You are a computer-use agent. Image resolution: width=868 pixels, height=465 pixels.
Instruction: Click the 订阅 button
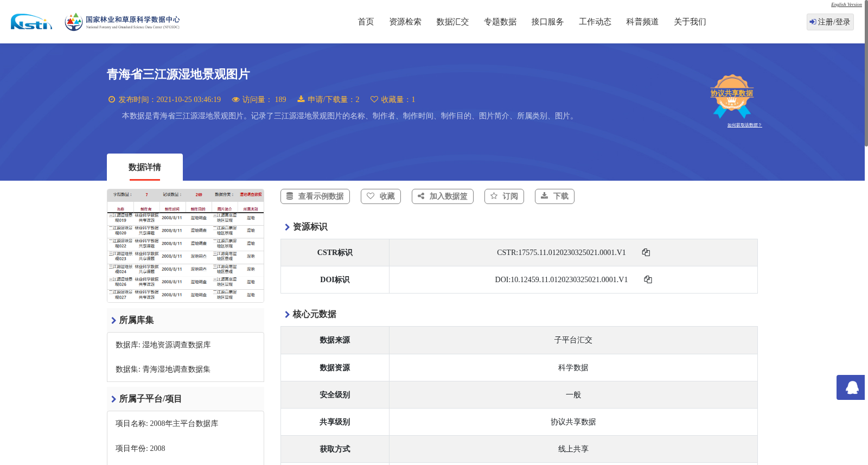pyautogui.click(x=504, y=196)
